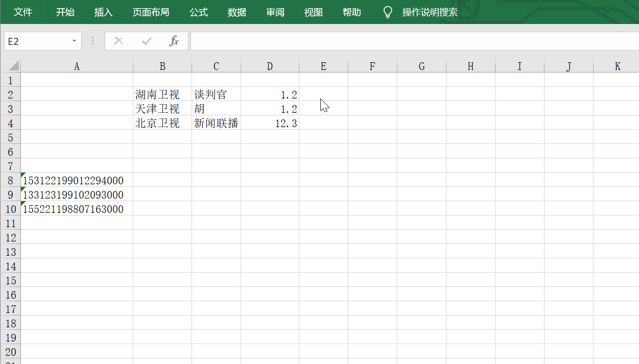Click the 操作说明搜索 search box

[430, 12]
